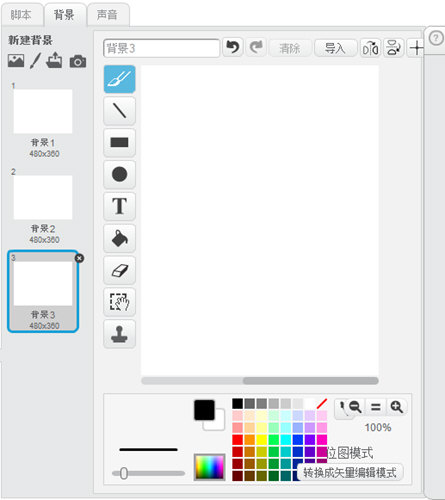This screenshot has width=445, height=500.
Task: Pick the bright green palette swatch
Action: 273,440
